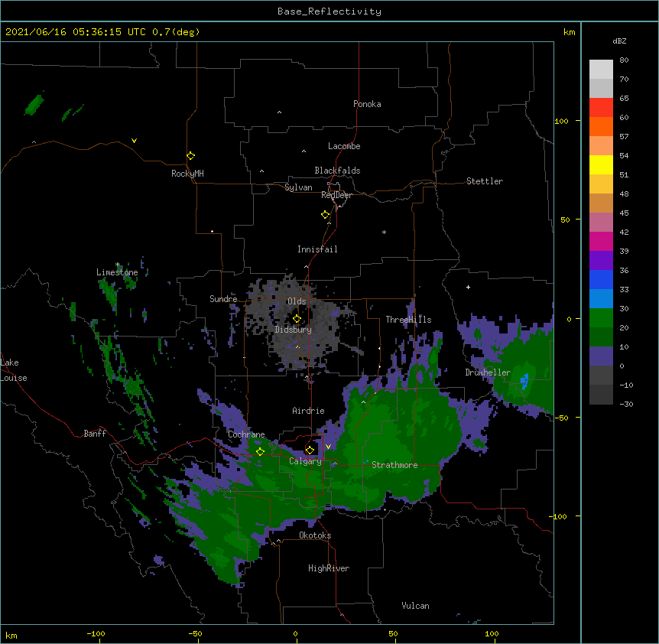
Task: Click the dBZ legend heading
Action: pyautogui.click(x=619, y=41)
